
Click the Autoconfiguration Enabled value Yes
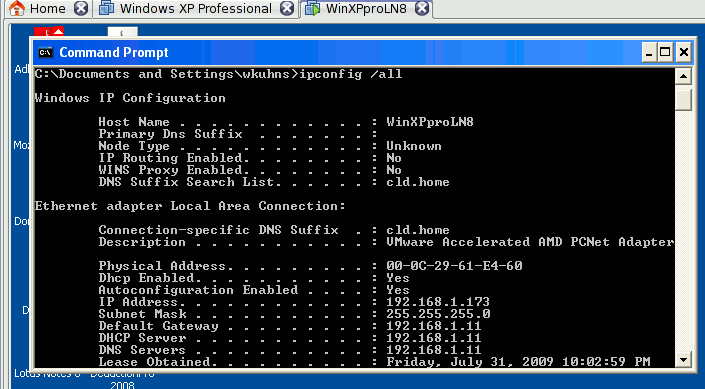click(x=398, y=290)
